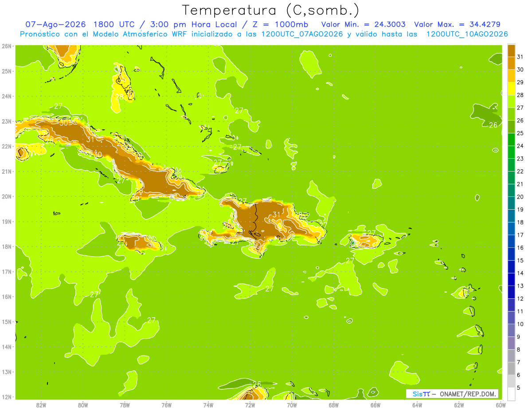Click the colorbar label "29"
The image size is (532, 411).
[x=520, y=82]
